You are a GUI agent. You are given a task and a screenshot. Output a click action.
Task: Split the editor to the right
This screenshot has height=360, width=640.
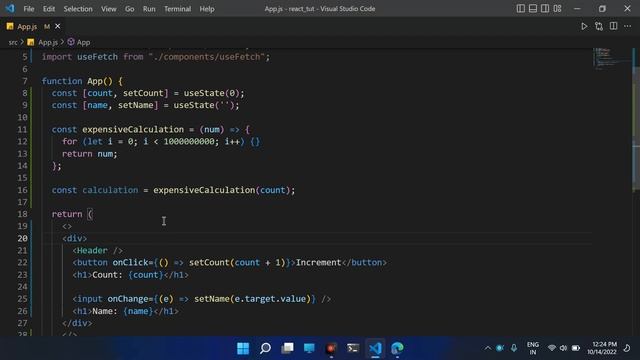[x=613, y=27]
